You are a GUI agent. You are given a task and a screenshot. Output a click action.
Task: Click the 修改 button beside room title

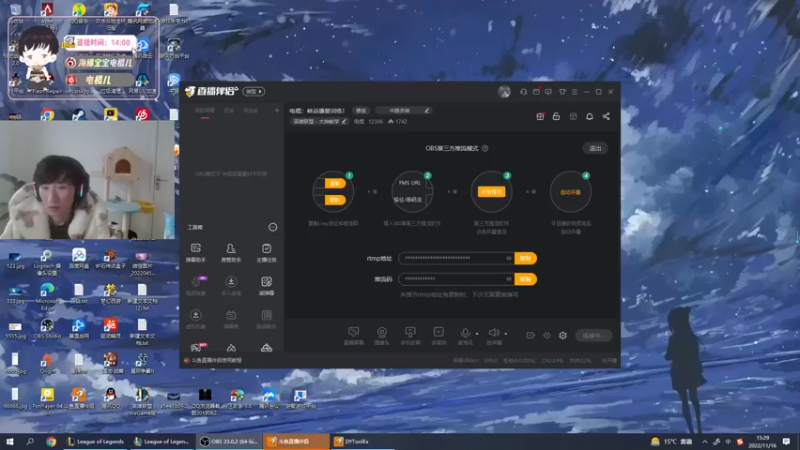(361, 111)
